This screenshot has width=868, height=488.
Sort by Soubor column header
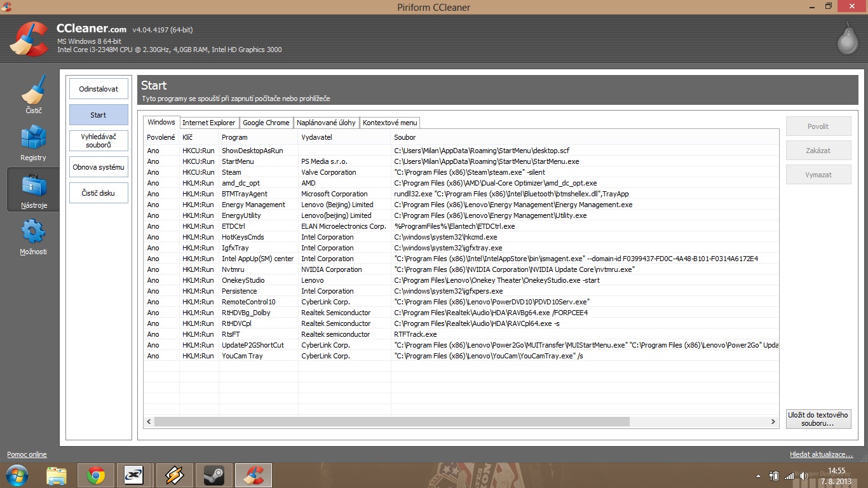[585, 137]
